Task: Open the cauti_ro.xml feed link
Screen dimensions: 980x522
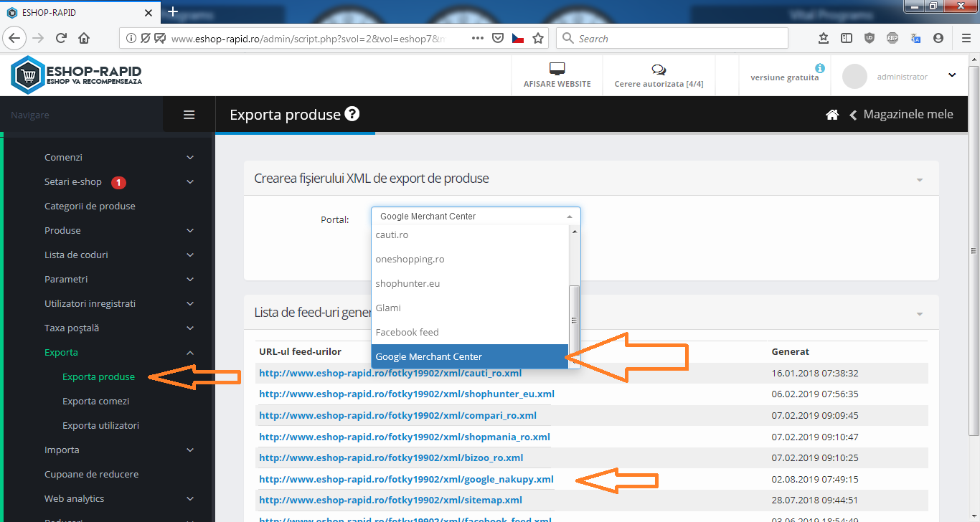Action: [x=390, y=373]
